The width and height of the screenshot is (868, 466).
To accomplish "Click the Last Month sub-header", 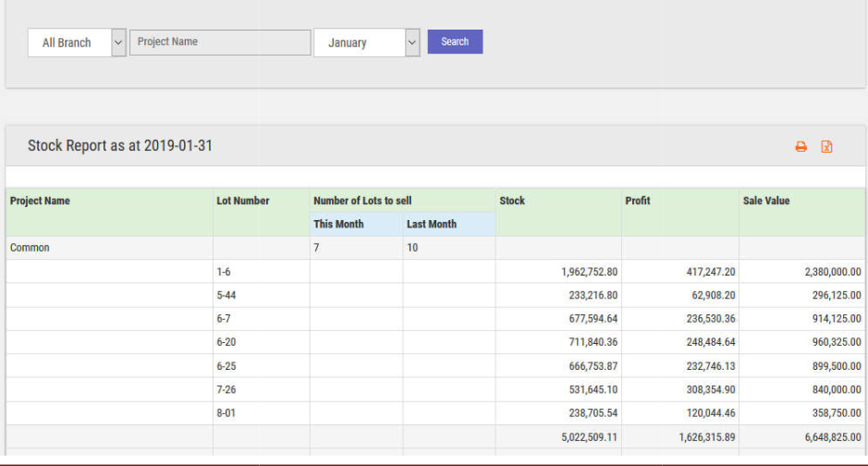I will [431, 224].
